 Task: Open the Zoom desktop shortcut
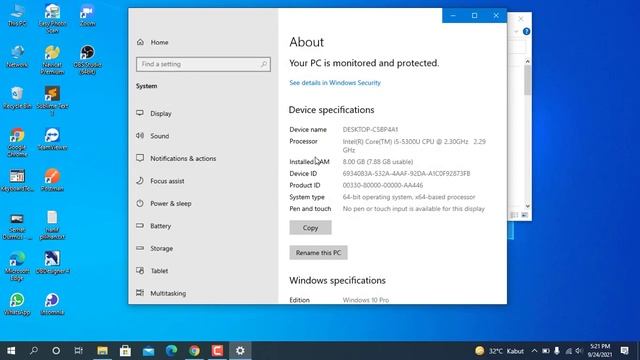point(87,15)
